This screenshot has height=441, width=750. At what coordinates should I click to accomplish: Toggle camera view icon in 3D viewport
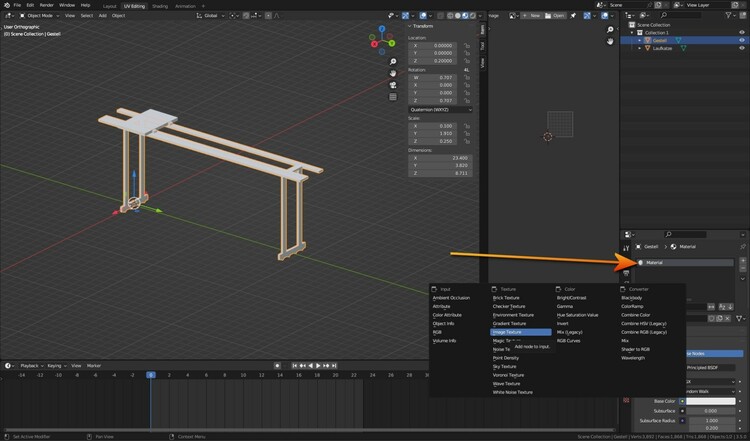coord(394,84)
